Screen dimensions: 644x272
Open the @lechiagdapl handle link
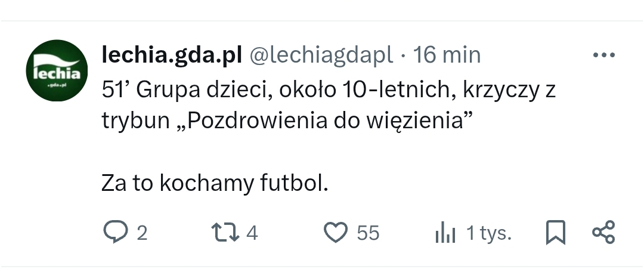point(320,55)
